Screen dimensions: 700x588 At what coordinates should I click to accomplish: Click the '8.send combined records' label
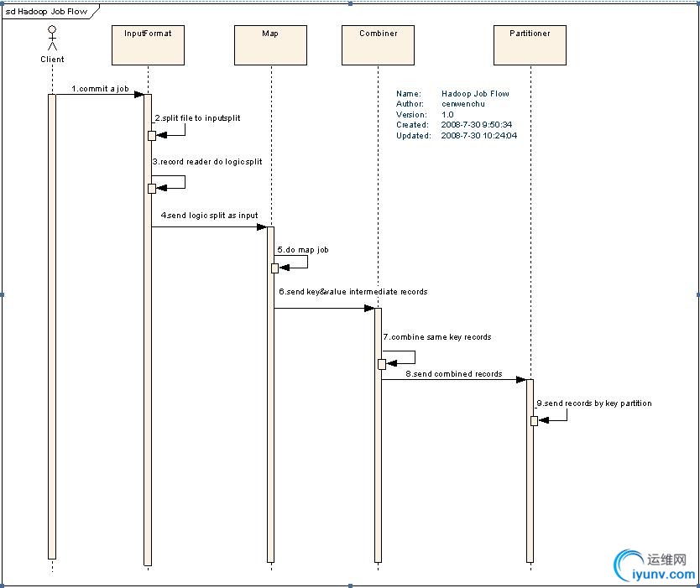point(454,373)
